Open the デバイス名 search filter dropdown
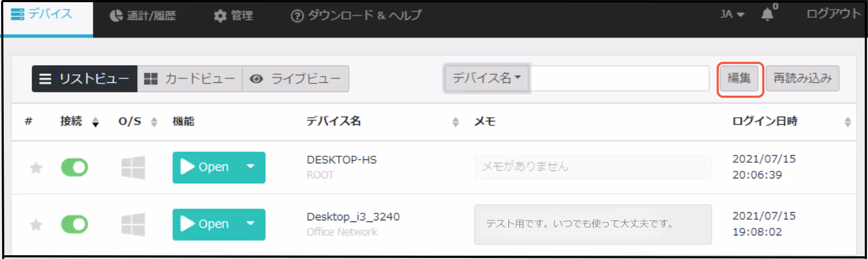Image resolution: width=868 pixels, height=259 pixels. (x=487, y=78)
